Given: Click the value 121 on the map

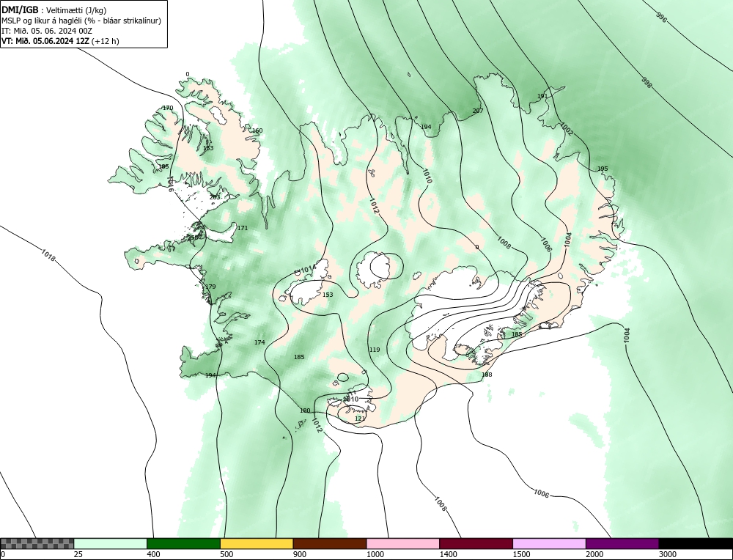Looking at the screenshot, I should 360,419.
